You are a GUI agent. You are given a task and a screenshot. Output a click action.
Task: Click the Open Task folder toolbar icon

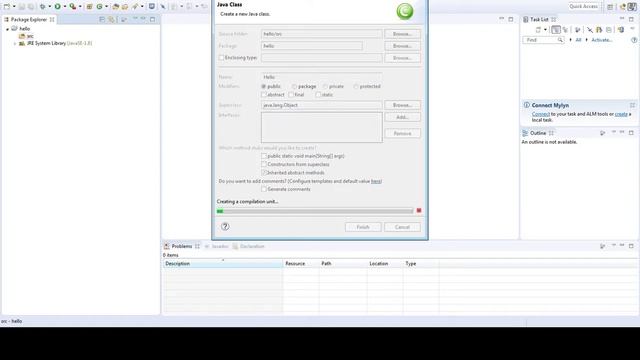click(125, 7)
